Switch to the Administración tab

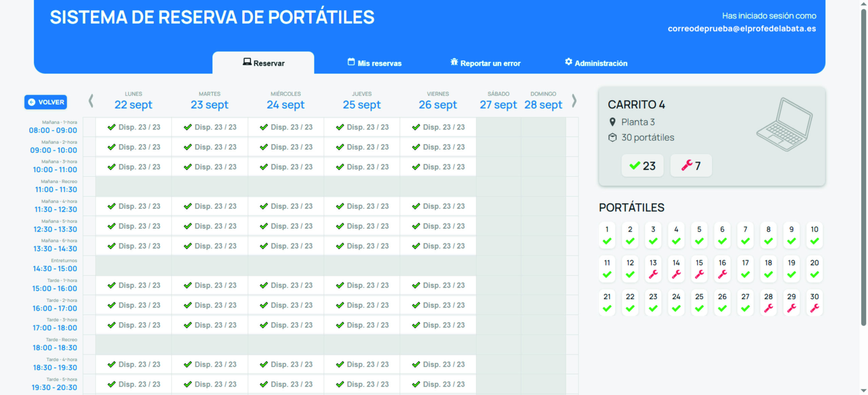(596, 63)
